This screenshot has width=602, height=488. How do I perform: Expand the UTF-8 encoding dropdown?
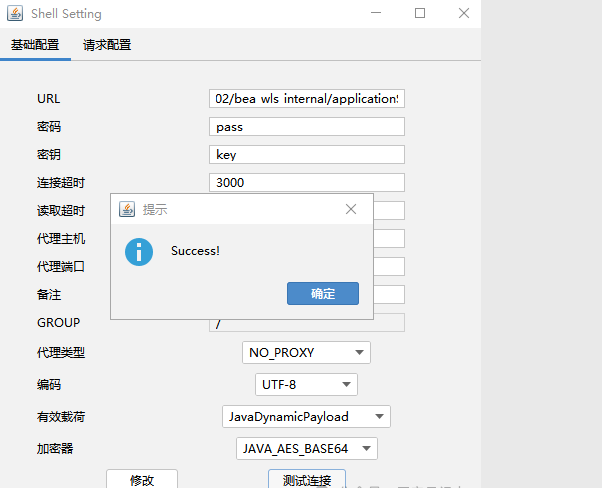pos(306,384)
